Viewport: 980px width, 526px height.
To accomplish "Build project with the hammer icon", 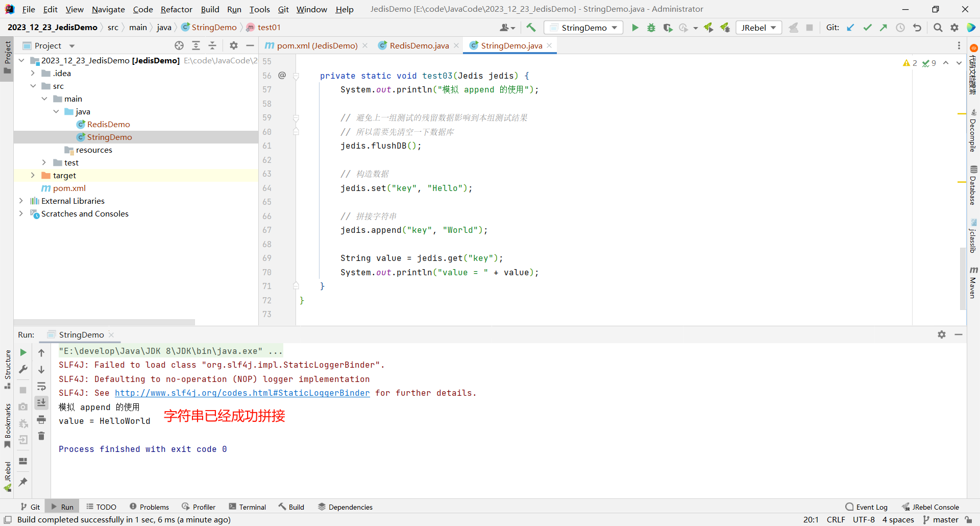I will click(531, 28).
